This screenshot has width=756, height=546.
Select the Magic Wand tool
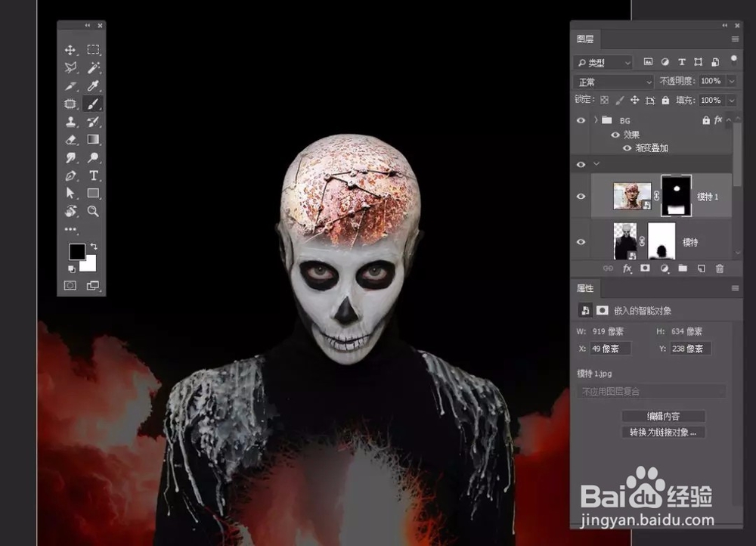point(93,67)
